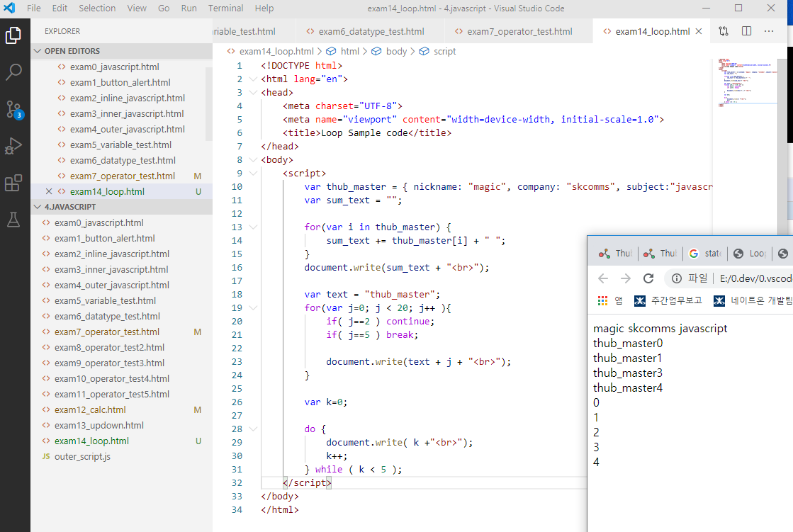Close the exam14_loop.html editor tab

699,31
